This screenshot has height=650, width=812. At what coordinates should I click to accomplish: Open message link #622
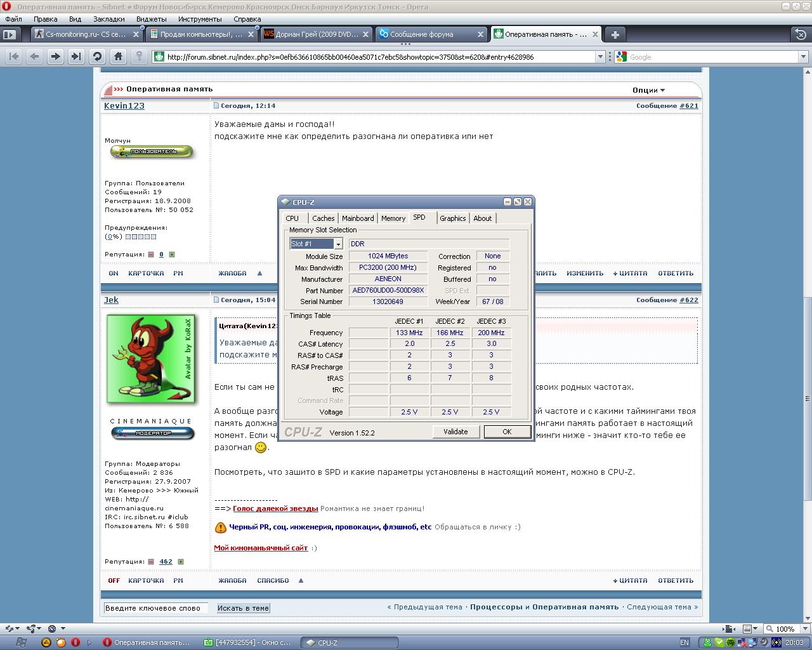pos(689,300)
